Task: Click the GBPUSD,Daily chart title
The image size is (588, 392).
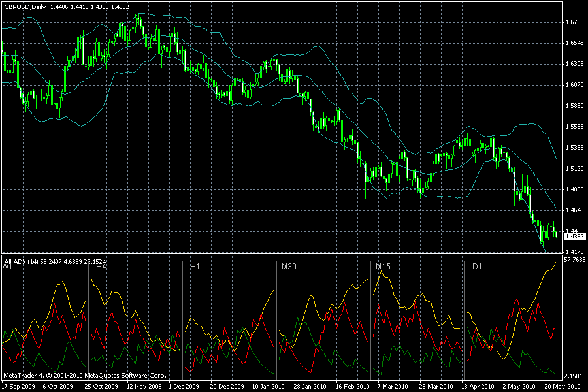Action: 25,7
